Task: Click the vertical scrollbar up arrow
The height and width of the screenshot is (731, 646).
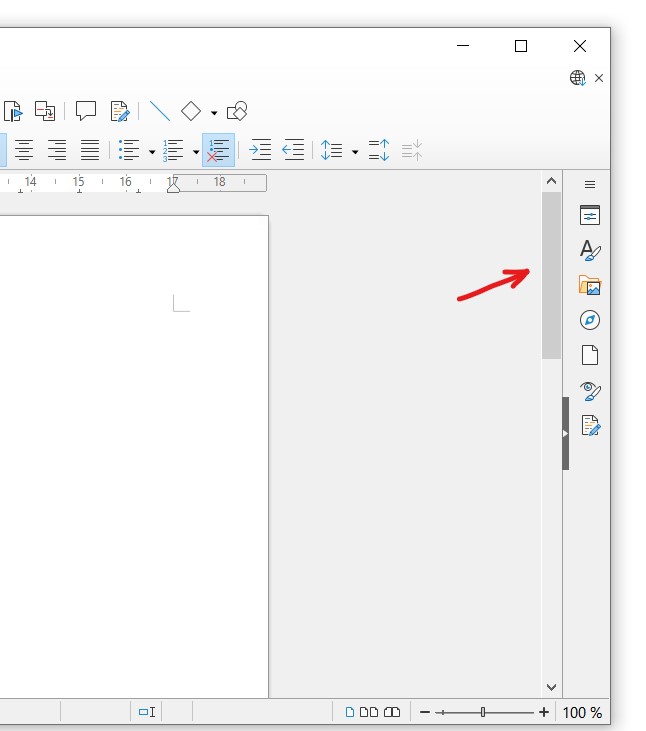Action: (551, 181)
